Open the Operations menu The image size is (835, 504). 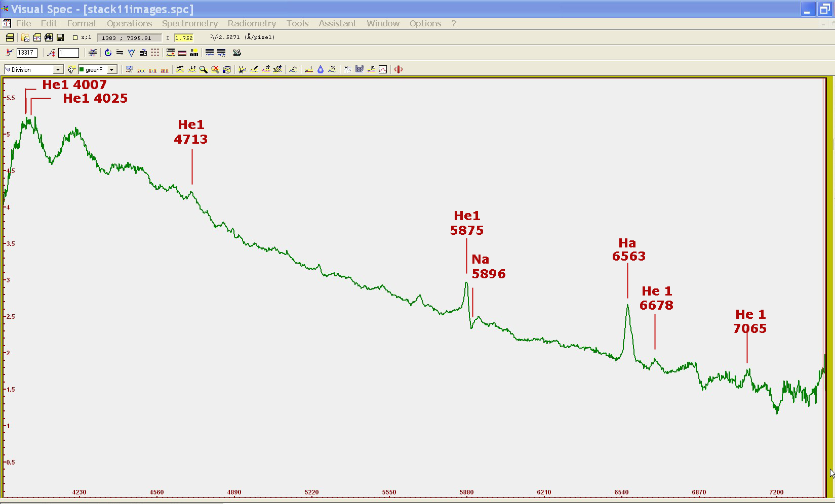pyautogui.click(x=129, y=23)
